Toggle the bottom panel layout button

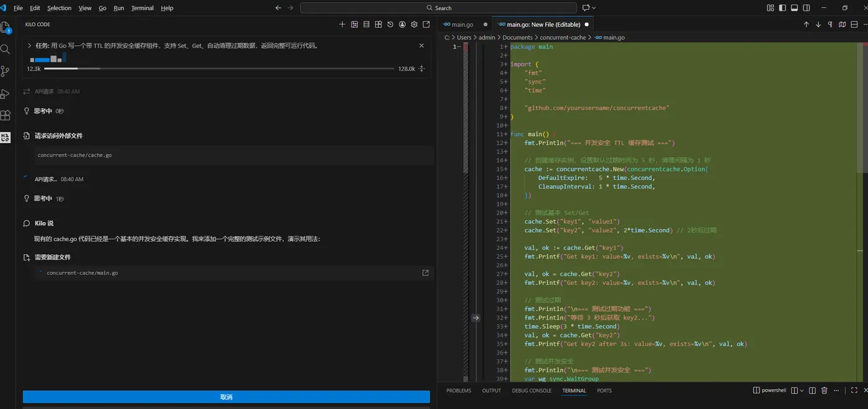tap(794, 8)
